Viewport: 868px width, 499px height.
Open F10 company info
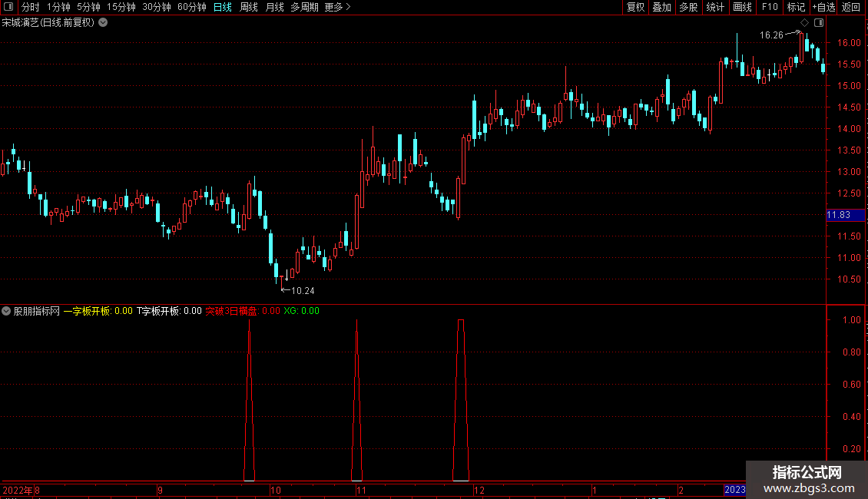point(770,7)
